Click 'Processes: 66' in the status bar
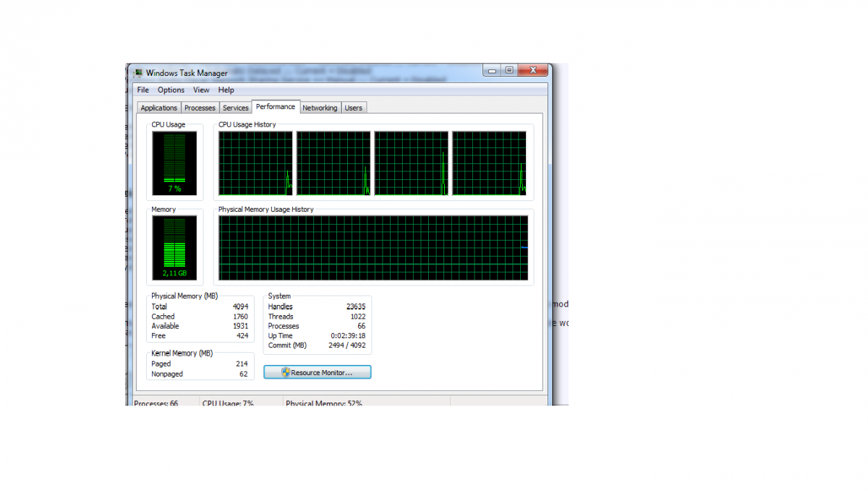Viewport: 868px width, 490px height. [x=156, y=403]
